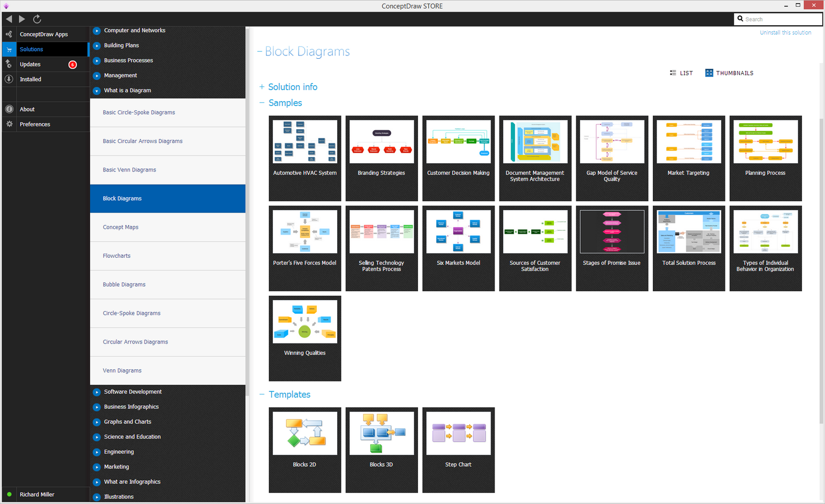Click the Installed download icon
The image size is (825, 504).
click(9, 79)
